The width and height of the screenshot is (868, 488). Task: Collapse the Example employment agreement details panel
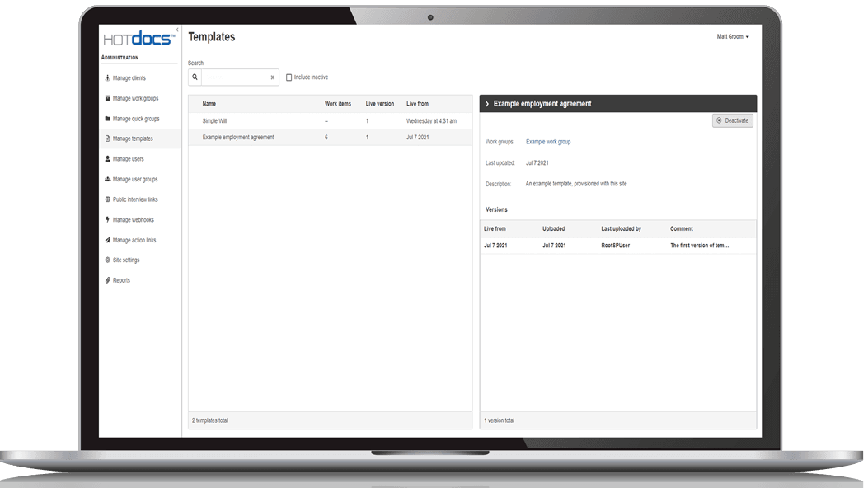[x=487, y=104]
